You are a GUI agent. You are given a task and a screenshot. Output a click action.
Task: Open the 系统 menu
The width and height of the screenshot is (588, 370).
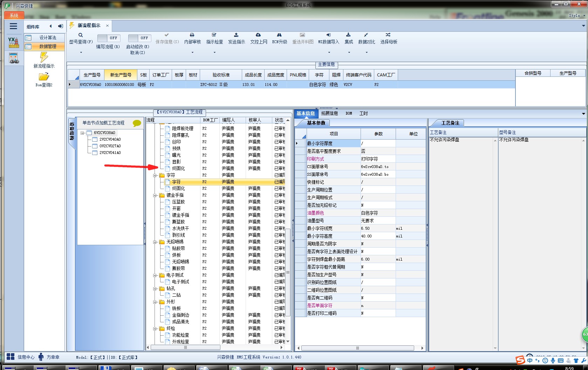[x=14, y=15]
